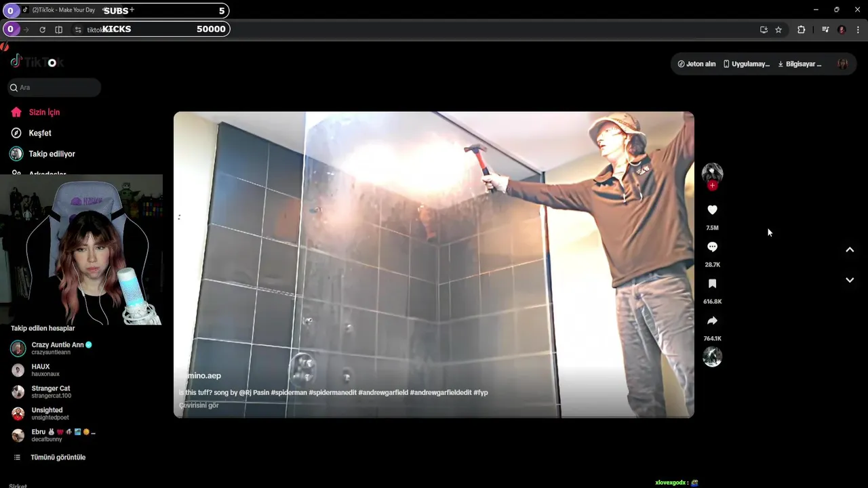Click the #spidermanedit hashtag
Viewport: 868px width, 488px height.
(333, 392)
